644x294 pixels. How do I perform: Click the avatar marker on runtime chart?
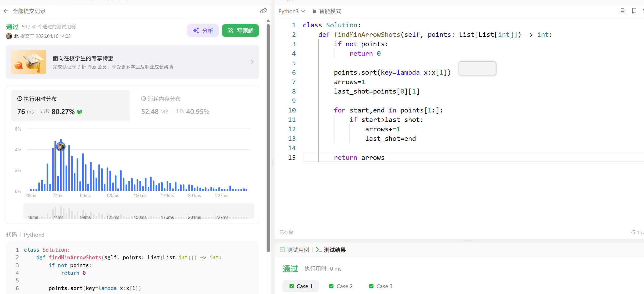point(61,146)
